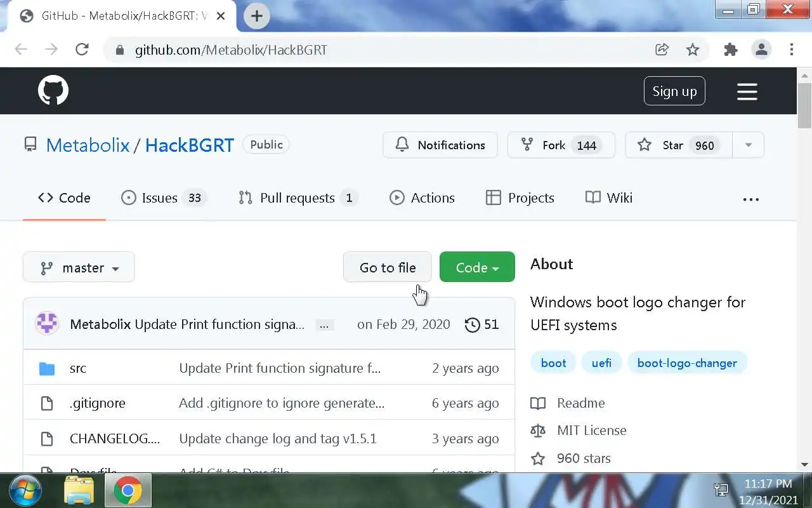The image size is (812, 508).
Task: Open the Chrome profile avatar
Action: tap(761, 50)
